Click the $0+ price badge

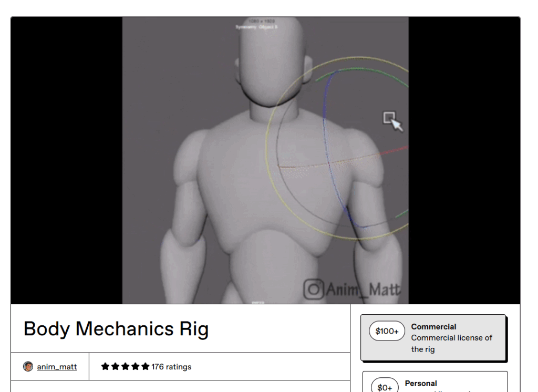385,387
